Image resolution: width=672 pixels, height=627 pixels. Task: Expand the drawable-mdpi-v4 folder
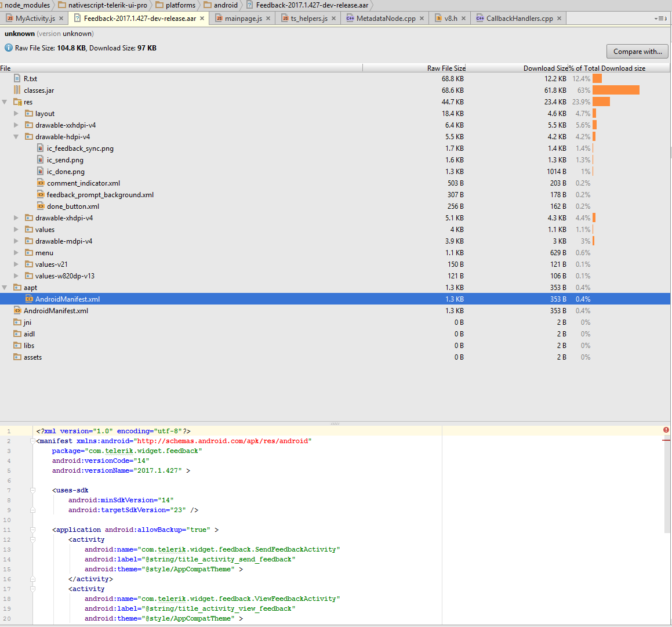[x=16, y=241]
